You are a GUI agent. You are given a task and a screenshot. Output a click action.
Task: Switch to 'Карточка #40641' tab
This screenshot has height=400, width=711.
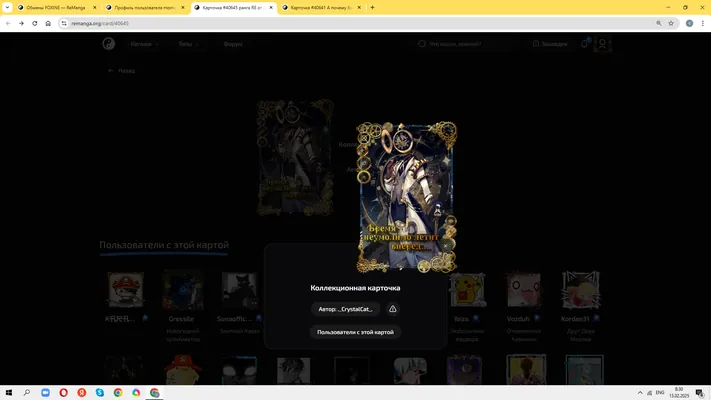pos(321,8)
